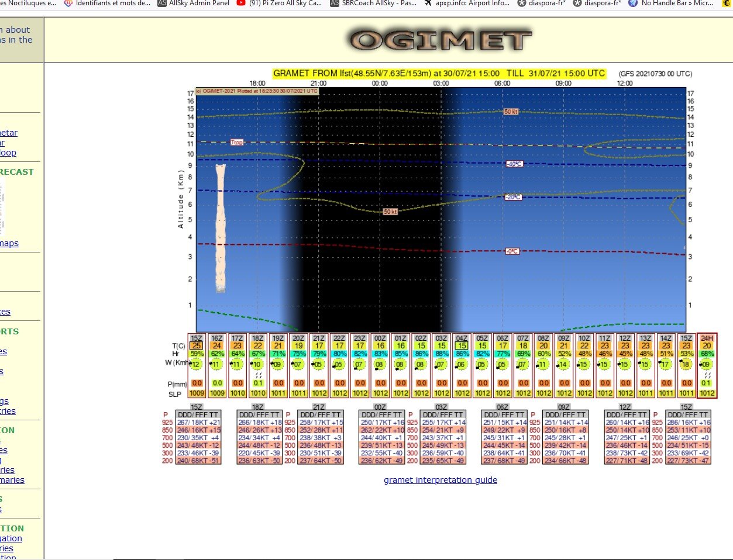
Task: Click the OGIMET logo banner
Action: [441, 41]
